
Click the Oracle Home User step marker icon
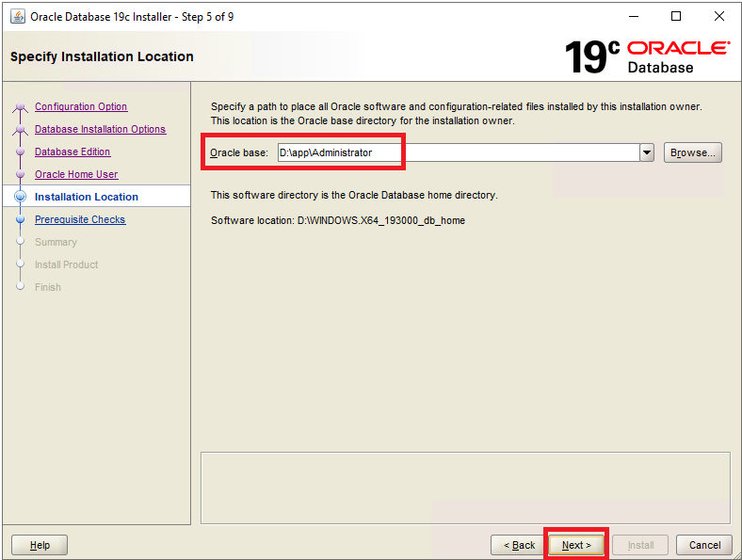[x=20, y=174]
